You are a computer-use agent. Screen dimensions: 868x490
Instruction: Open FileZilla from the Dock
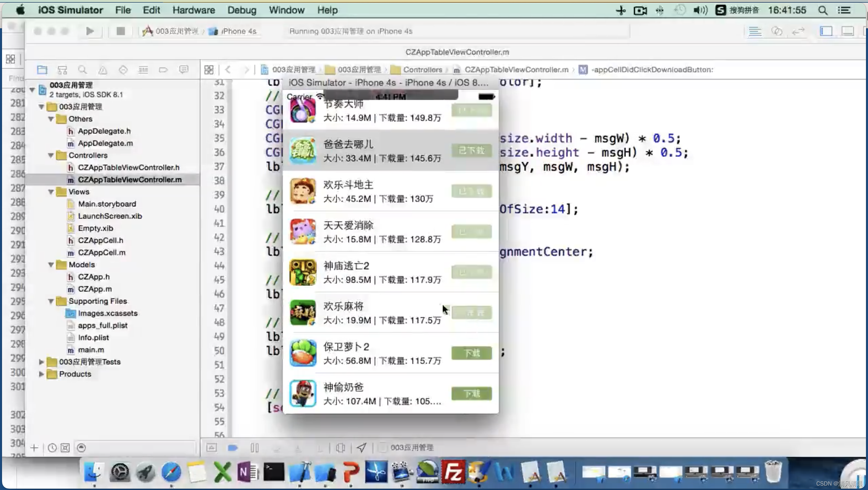pyautogui.click(x=453, y=472)
